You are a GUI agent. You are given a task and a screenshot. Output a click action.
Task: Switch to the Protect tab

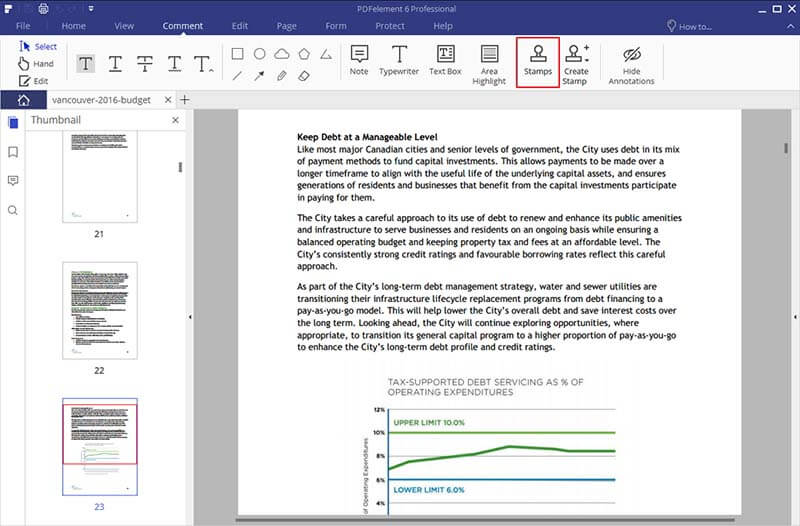coord(390,26)
